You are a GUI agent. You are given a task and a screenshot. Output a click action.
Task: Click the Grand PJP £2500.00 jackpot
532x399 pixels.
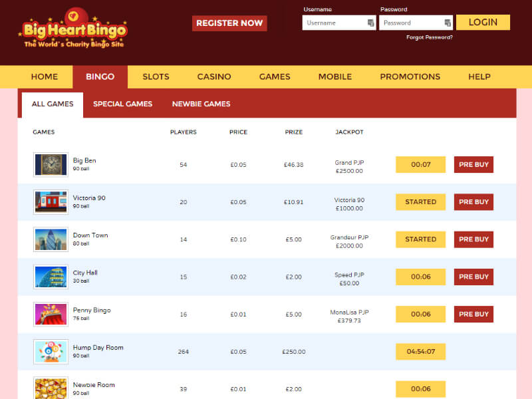pyautogui.click(x=350, y=167)
